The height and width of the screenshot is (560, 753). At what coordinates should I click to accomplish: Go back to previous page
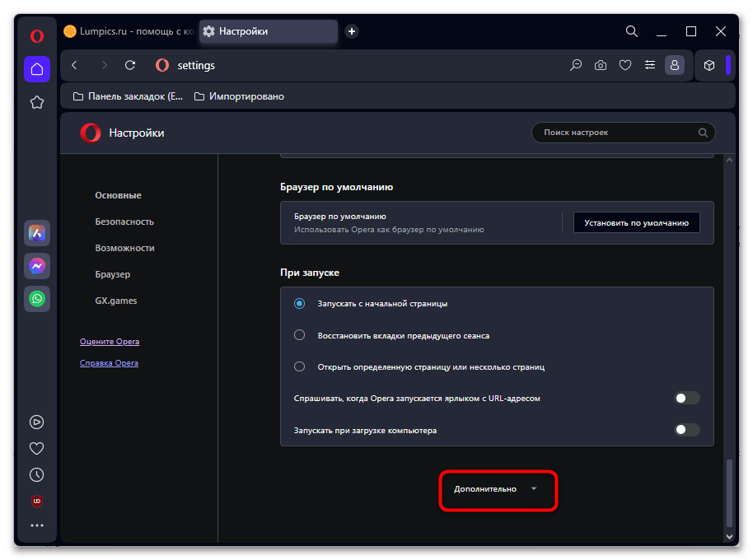tap(74, 65)
